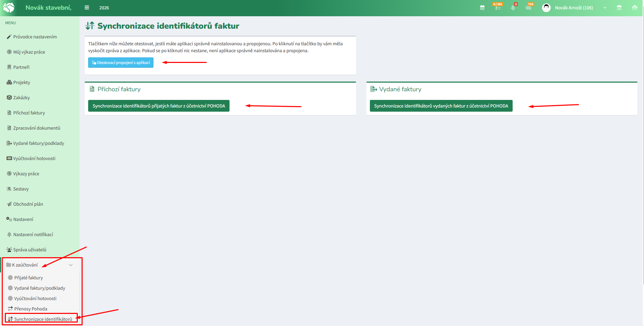
Task: Click the double-bell icon with badge 715
Action: pos(529,8)
